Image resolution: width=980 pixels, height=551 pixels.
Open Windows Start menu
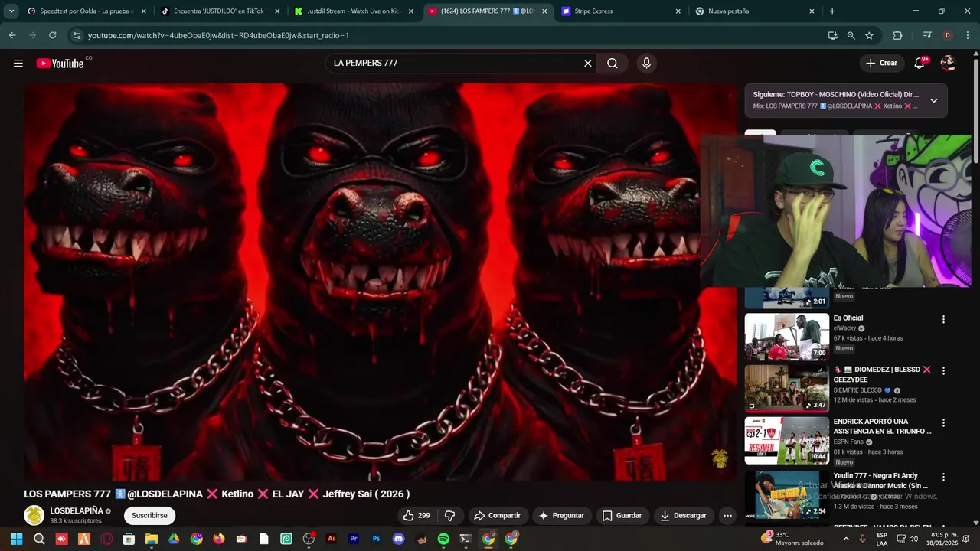click(16, 539)
